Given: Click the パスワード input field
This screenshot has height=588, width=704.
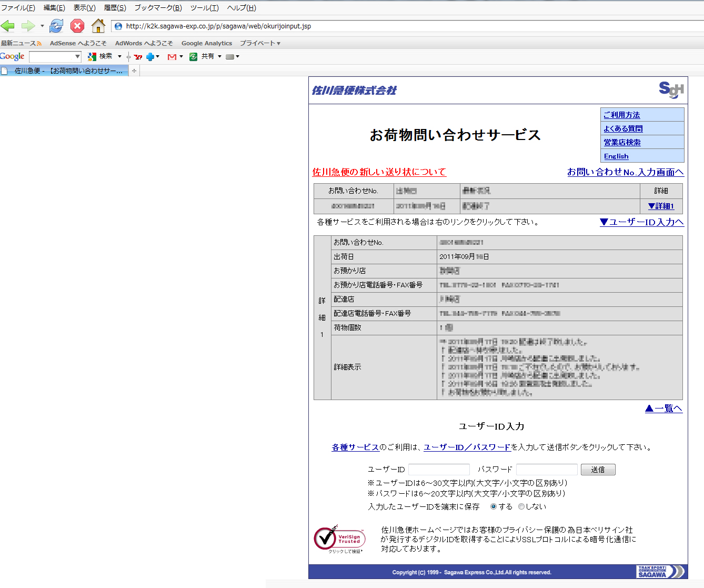Looking at the screenshot, I should coord(547,470).
